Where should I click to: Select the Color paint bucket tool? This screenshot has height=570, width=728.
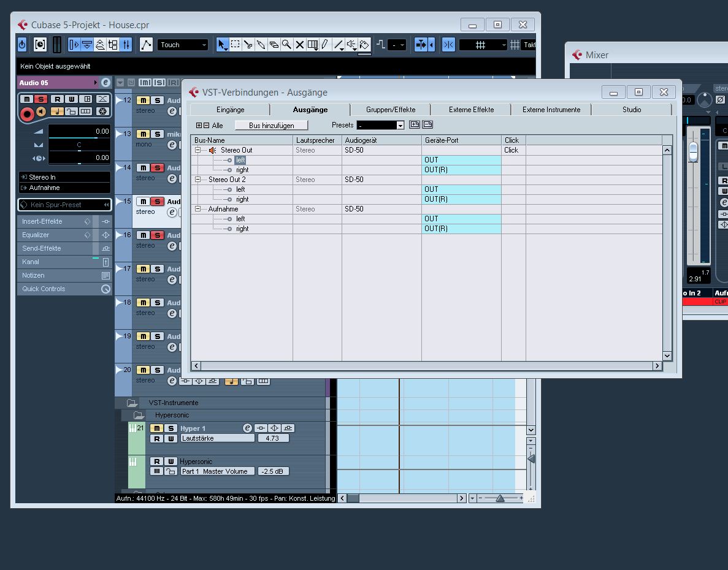pos(364,45)
